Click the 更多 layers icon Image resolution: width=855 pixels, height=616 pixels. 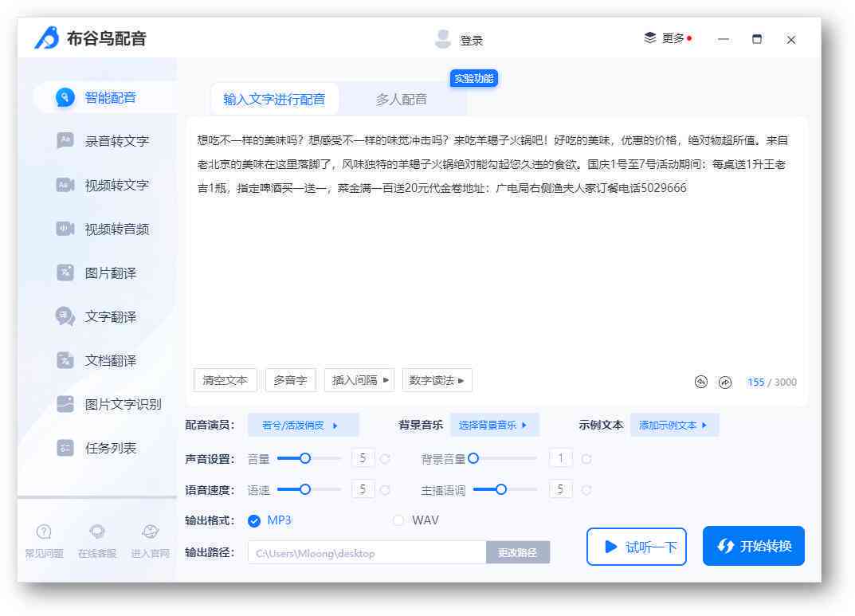point(650,38)
